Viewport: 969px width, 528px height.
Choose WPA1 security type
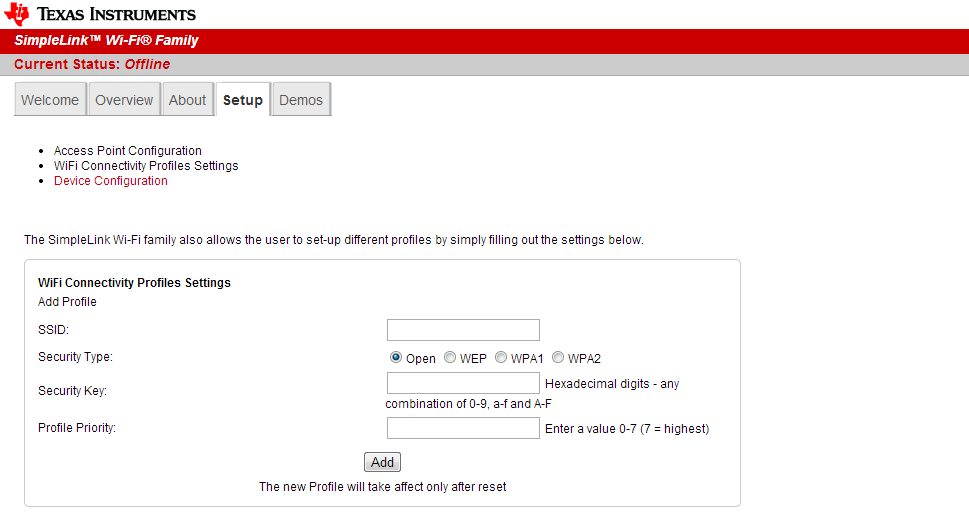tap(501, 357)
